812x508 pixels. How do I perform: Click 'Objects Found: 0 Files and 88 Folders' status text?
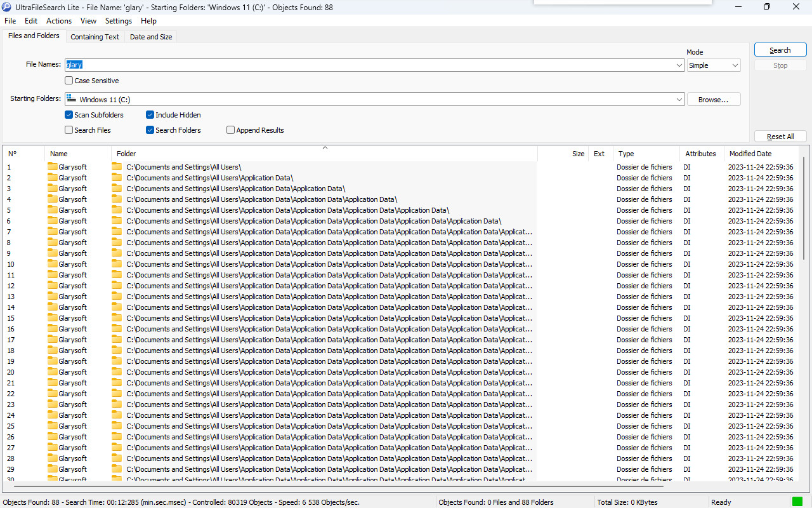tap(496, 502)
